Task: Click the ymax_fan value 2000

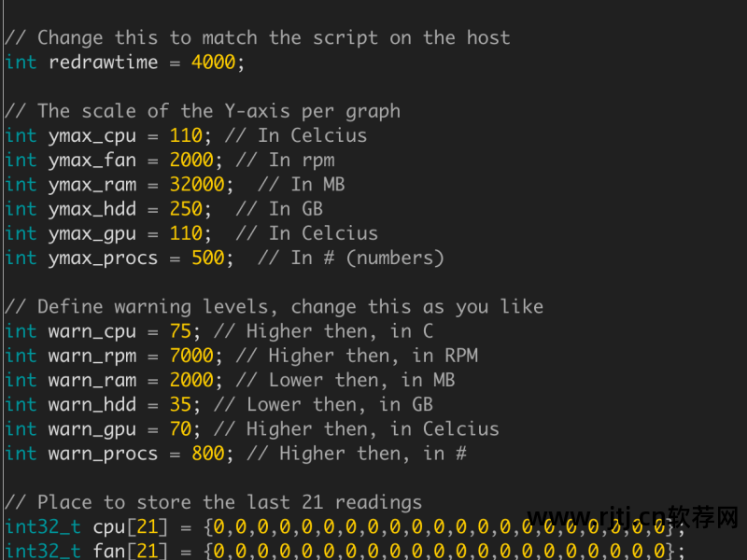Action: point(191,160)
